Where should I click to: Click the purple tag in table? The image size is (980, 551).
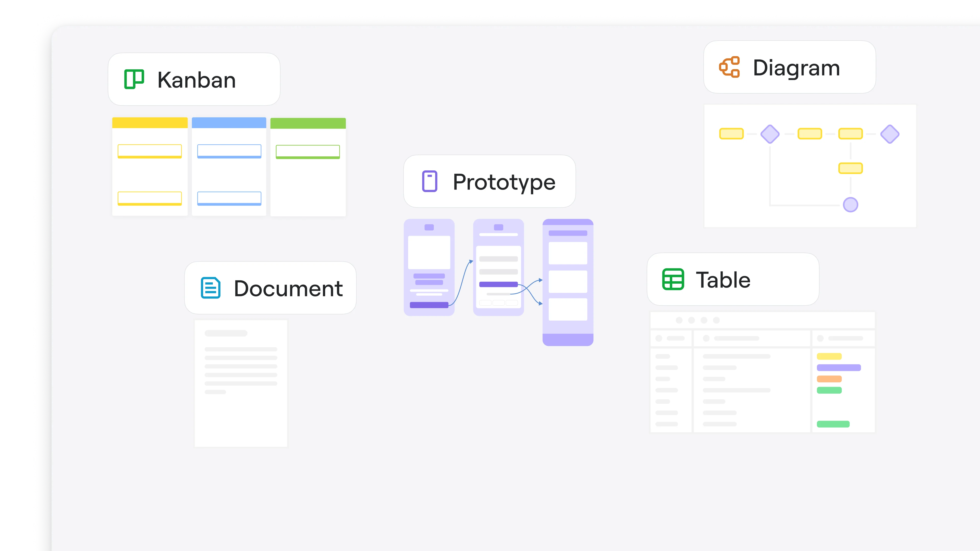tap(838, 368)
